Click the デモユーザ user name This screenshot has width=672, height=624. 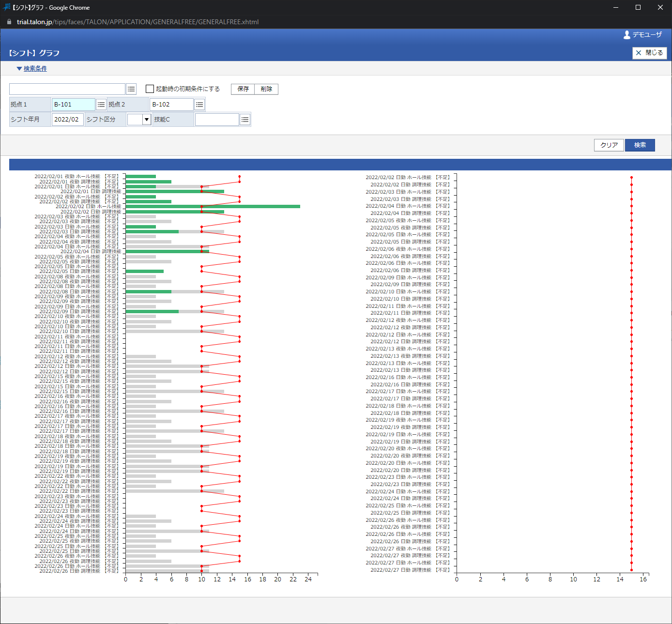tap(647, 35)
